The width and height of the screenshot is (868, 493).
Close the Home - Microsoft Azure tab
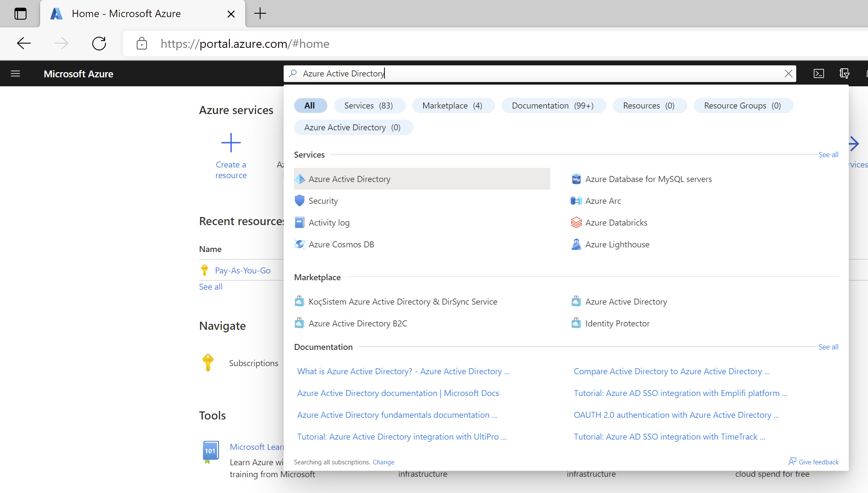point(231,14)
